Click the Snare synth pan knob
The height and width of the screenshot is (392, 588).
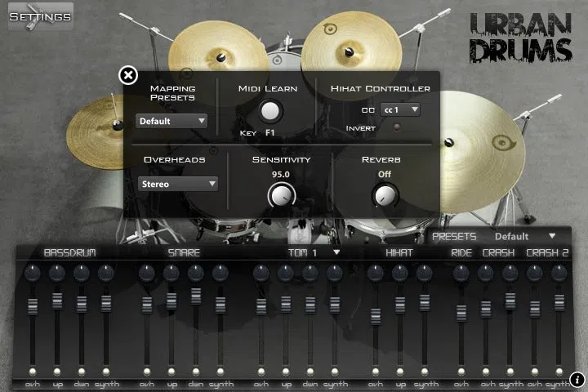[x=220, y=273]
